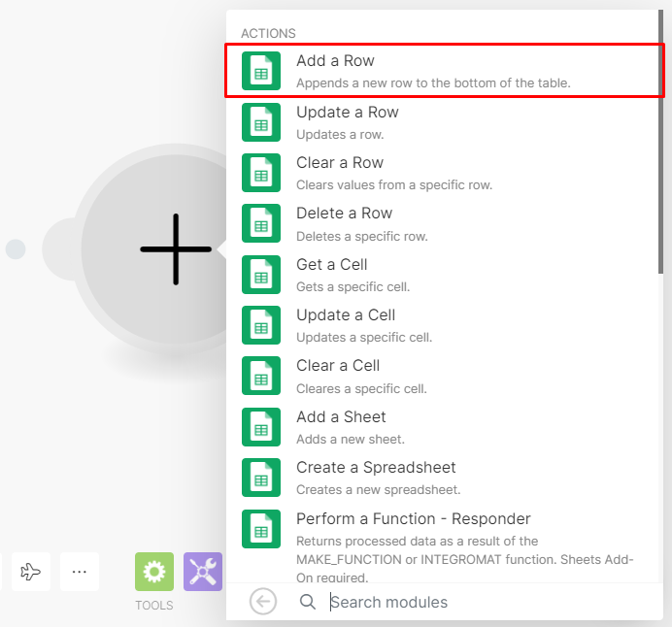The width and height of the screenshot is (672, 627).
Task: Select the Add a Row action
Action: point(445,71)
